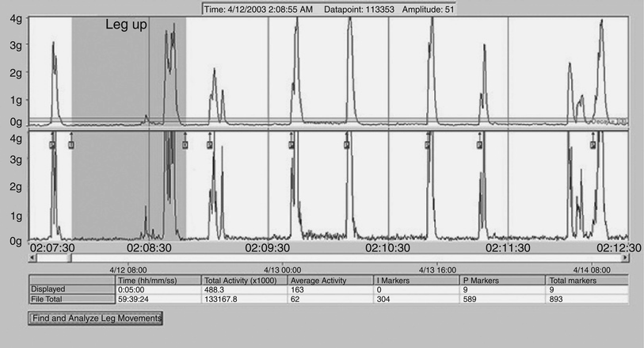Select the U marker at the shaded region's start

click(x=71, y=144)
